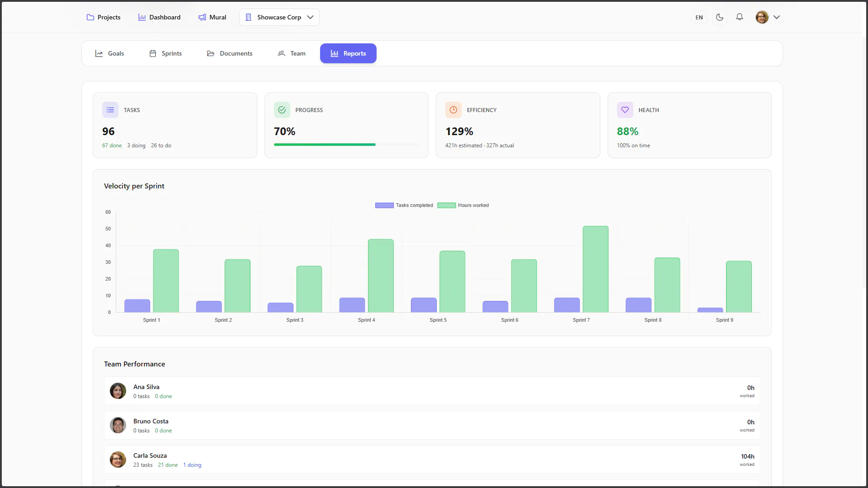Screen dimensions: 868x488
Task: Click Sprint 5 tasks completed bar
Action: 424,305
